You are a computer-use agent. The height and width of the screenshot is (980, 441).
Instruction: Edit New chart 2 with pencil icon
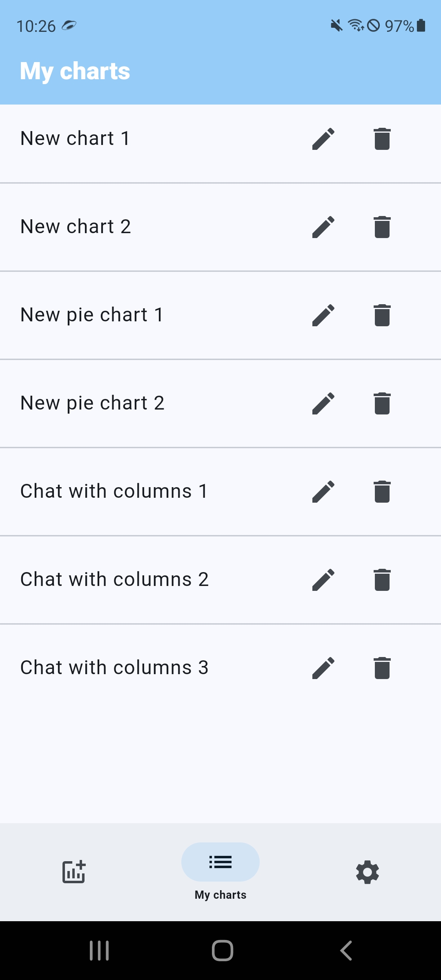point(323,227)
